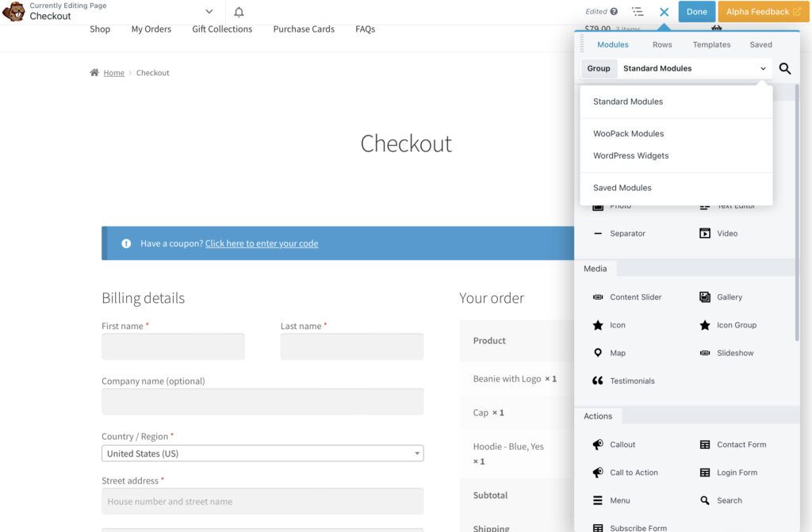The height and width of the screenshot is (532, 812).
Task: Pick the Callout megaphone icon
Action: point(597,444)
